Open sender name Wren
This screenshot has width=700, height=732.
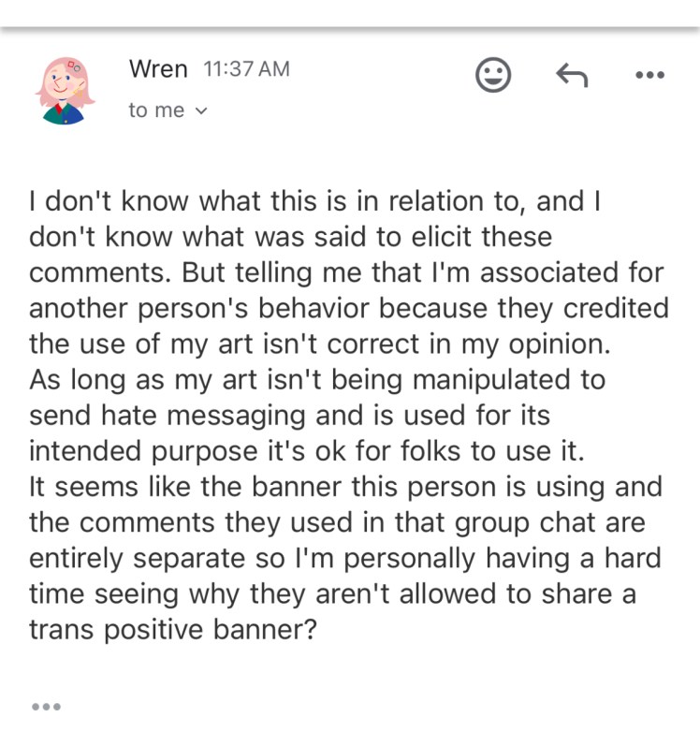click(158, 68)
